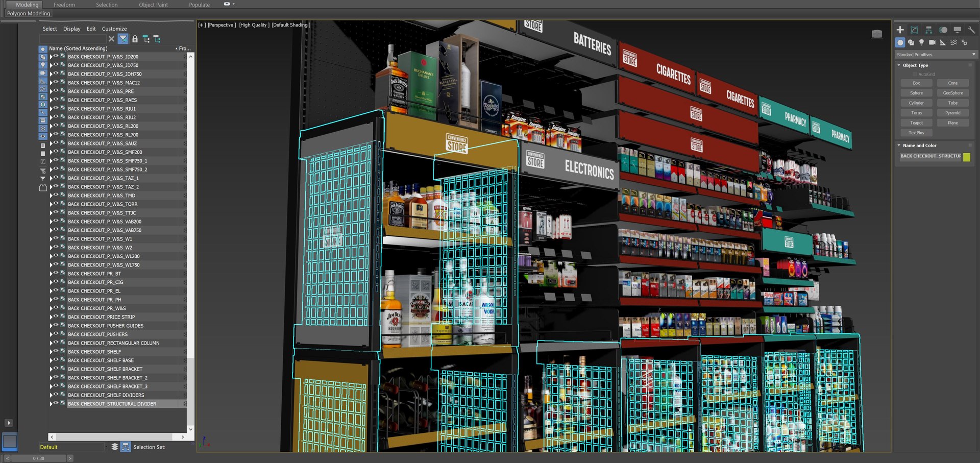Toggle Display Geometry filter in explorer sidebar
Viewport: 980px width, 463px height.
pos(43,50)
